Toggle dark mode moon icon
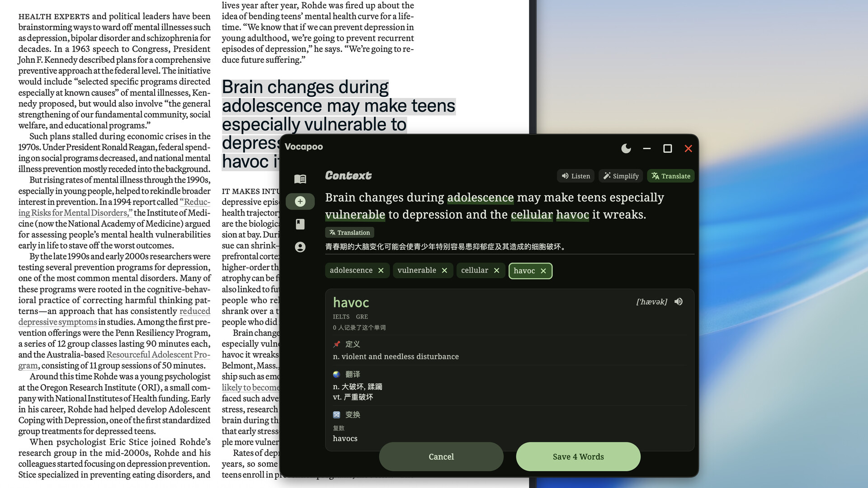 pyautogui.click(x=626, y=149)
